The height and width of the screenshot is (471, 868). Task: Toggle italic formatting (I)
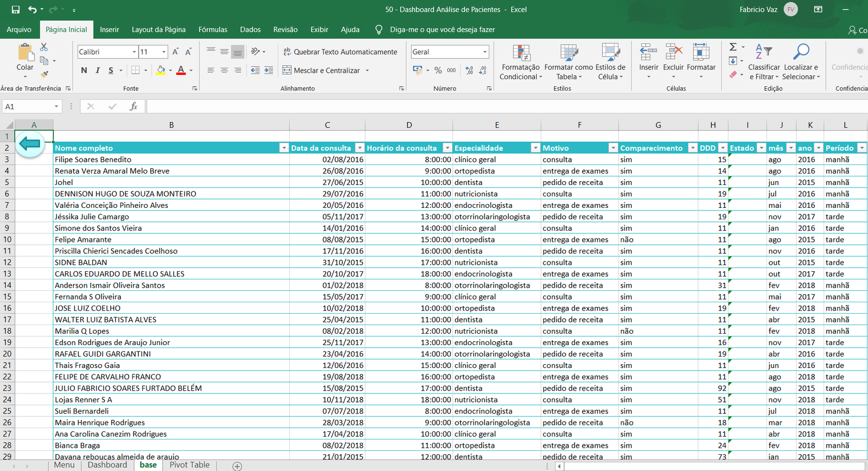[98, 70]
